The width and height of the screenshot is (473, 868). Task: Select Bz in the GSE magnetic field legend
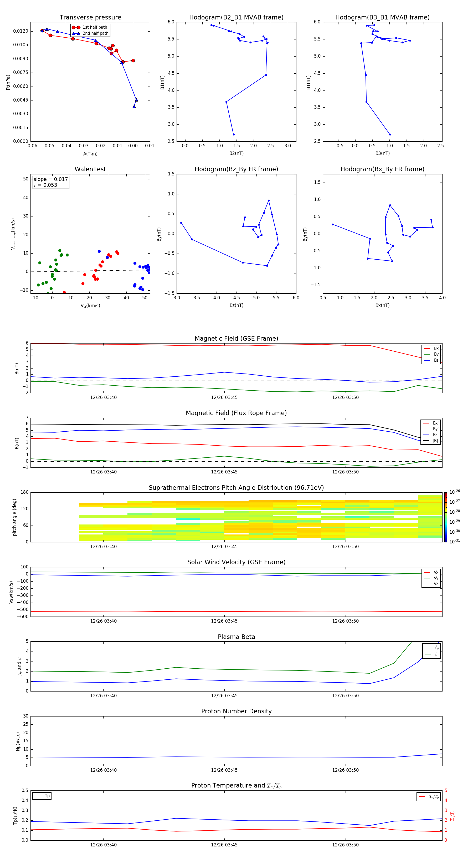tap(431, 360)
